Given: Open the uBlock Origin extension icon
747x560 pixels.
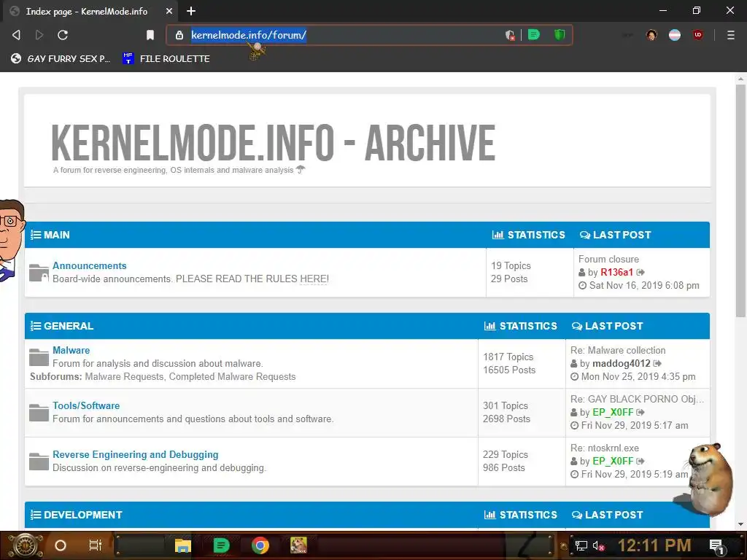Looking at the screenshot, I should coord(698,35).
